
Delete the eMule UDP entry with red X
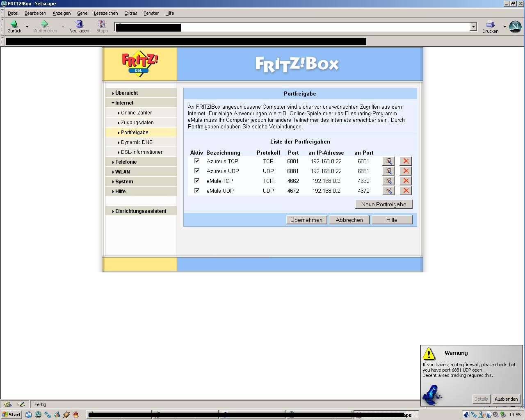click(406, 191)
